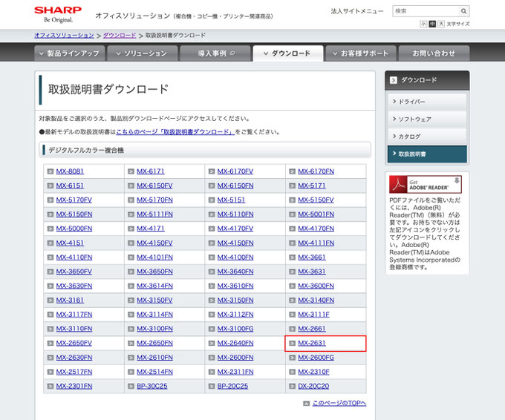Open the MX-2610FN manual link

[154, 358]
